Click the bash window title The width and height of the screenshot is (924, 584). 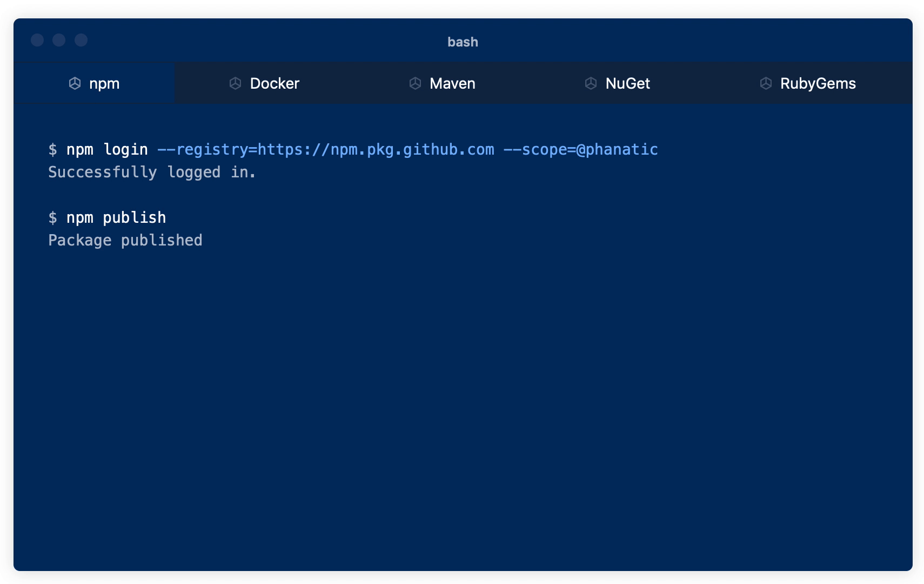pyautogui.click(x=463, y=42)
